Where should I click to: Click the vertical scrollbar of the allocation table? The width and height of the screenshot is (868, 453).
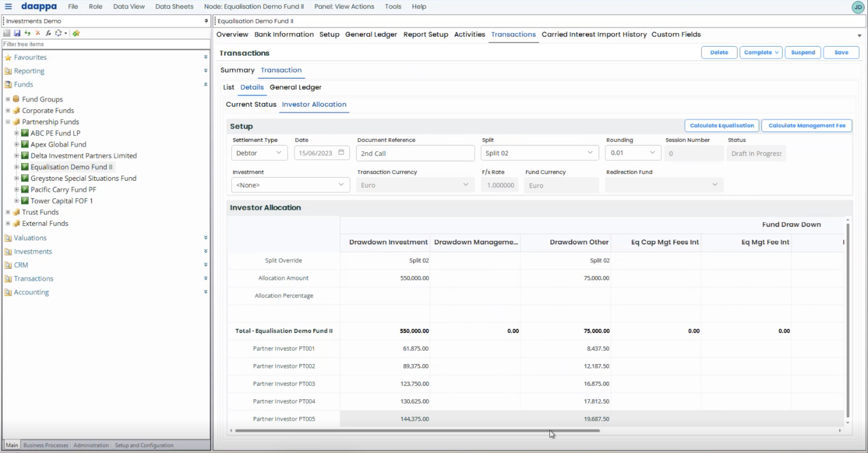[x=848, y=321]
